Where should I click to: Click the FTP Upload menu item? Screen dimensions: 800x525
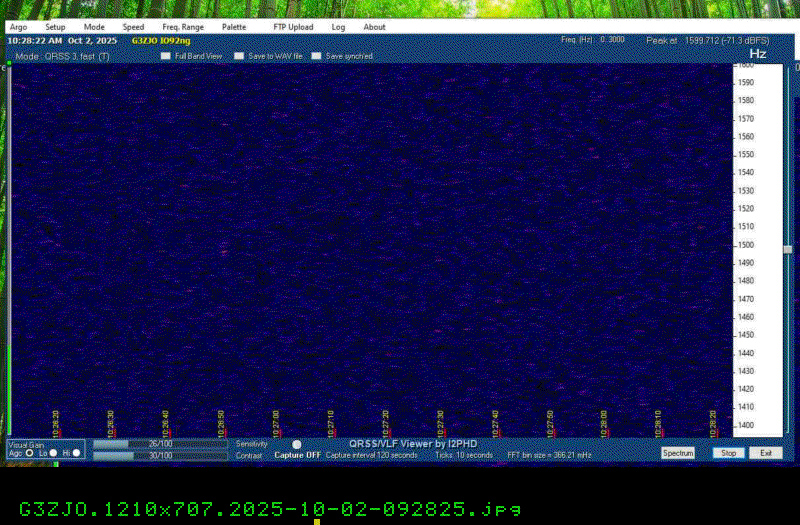pos(293,27)
